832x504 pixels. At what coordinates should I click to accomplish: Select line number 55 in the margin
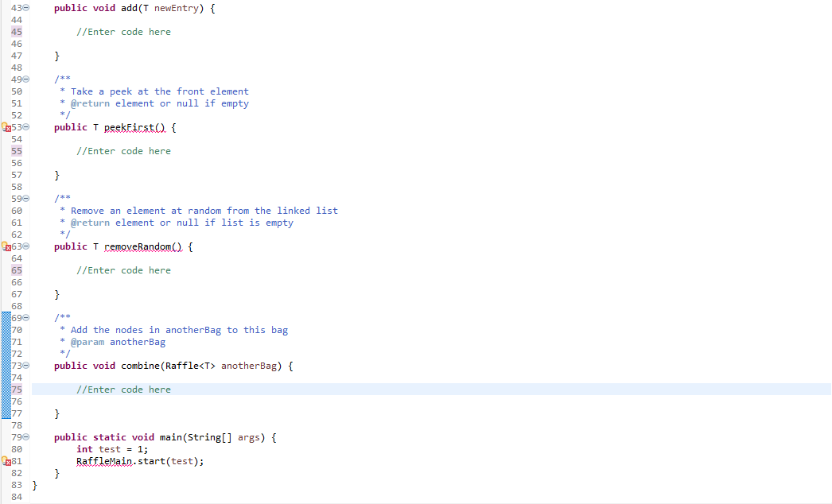[x=16, y=151]
